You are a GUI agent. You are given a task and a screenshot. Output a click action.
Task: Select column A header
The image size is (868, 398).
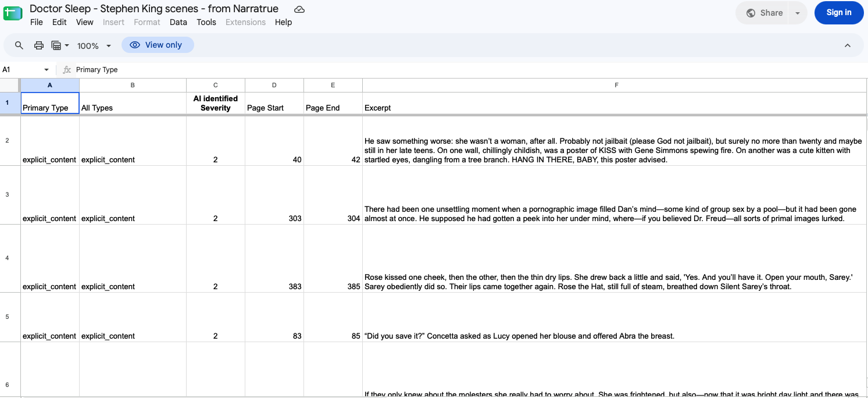(50, 85)
